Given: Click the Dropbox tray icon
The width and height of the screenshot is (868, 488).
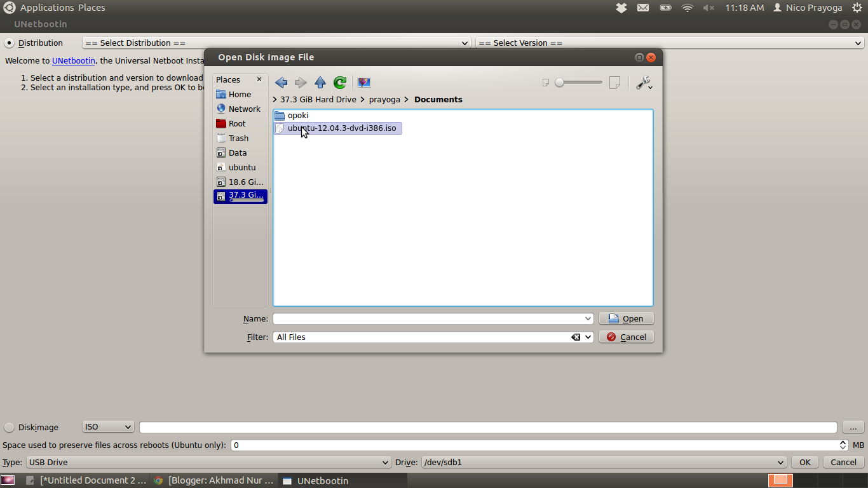Looking at the screenshot, I should (x=621, y=8).
